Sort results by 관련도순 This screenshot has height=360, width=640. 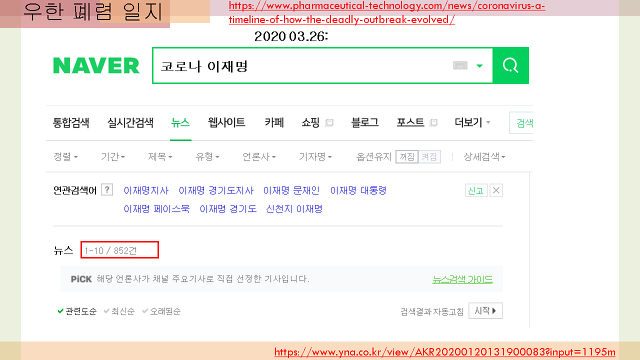[x=77, y=311]
